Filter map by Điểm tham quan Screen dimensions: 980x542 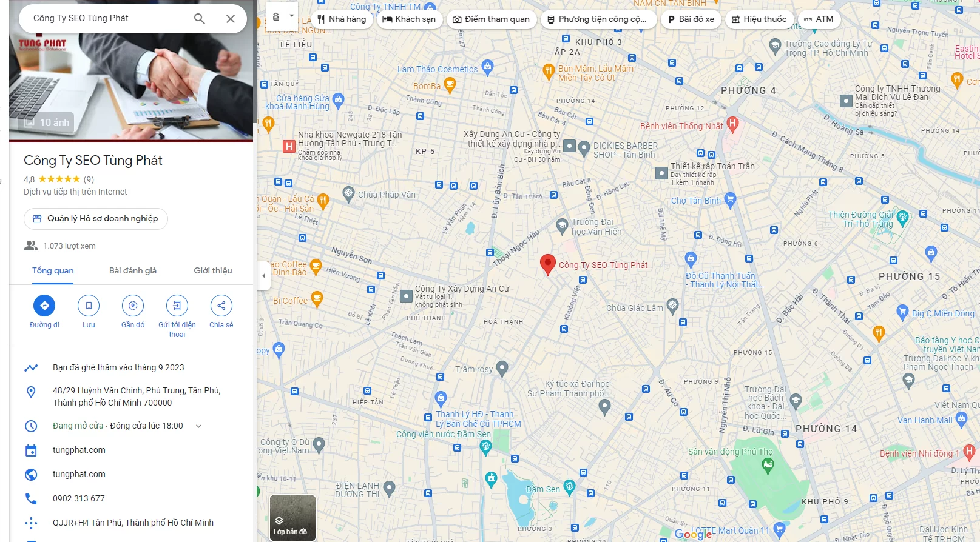coord(492,19)
